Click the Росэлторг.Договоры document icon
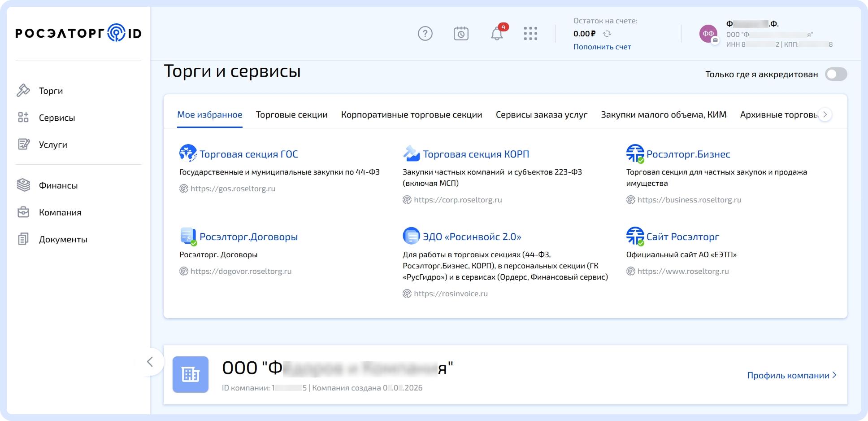868x421 pixels. [188, 236]
